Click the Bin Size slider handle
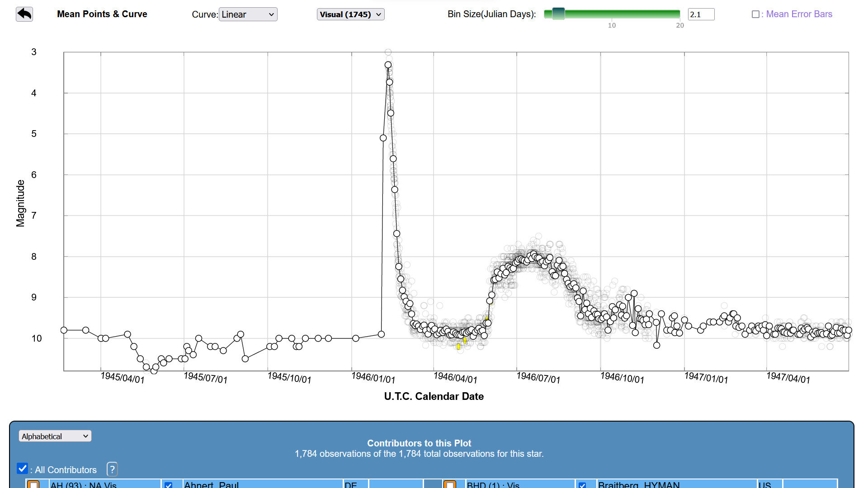 coord(558,14)
